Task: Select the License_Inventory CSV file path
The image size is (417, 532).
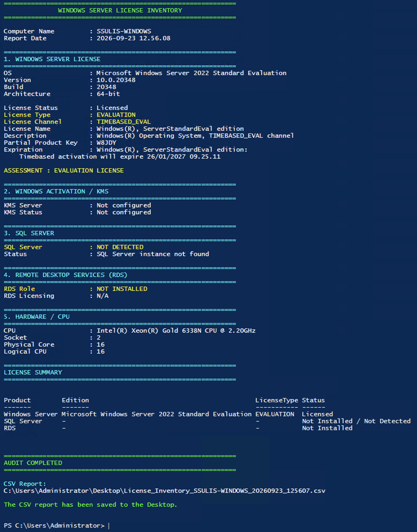Action: (165, 491)
